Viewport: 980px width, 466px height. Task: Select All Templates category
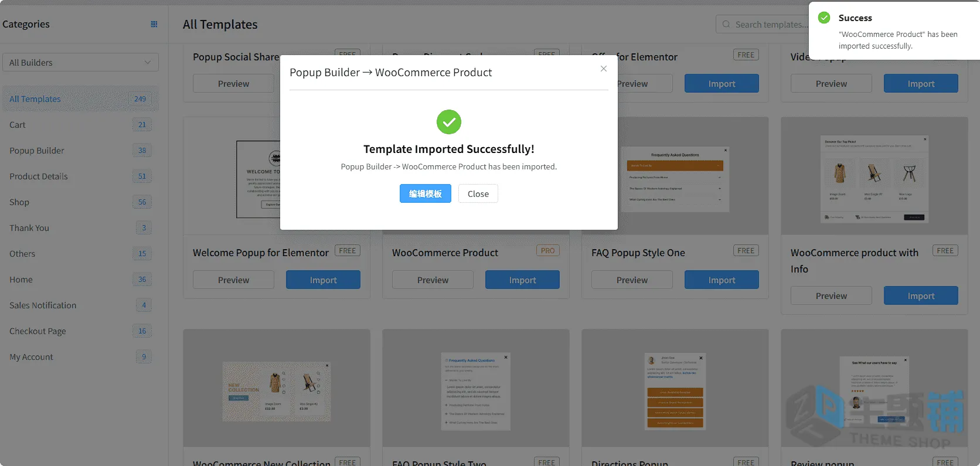coord(80,98)
